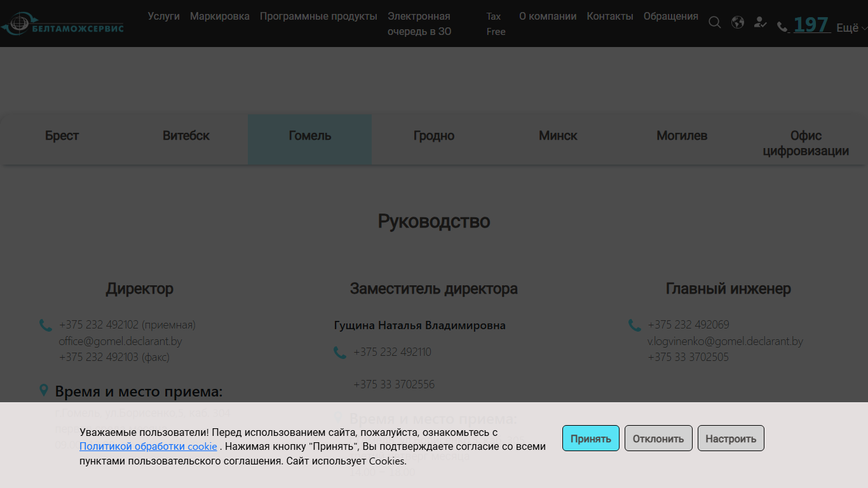
Task: Expand the Ещё dropdown
Action: (x=851, y=28)
